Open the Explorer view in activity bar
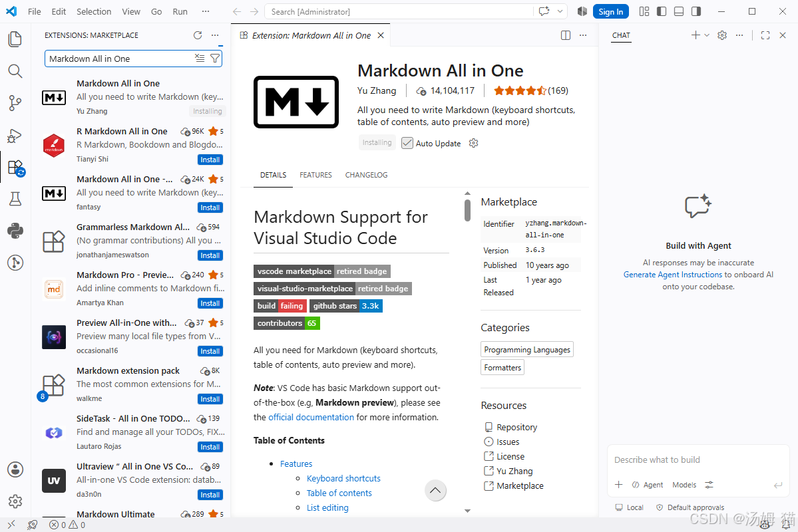Screen dimensions: 798x532 (15, 39)
